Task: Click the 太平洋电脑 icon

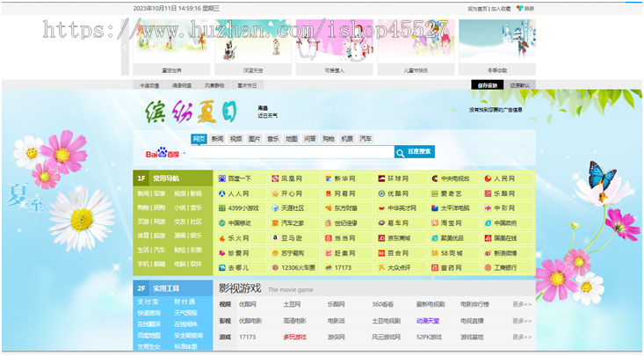Action: (x=435, y=208)
